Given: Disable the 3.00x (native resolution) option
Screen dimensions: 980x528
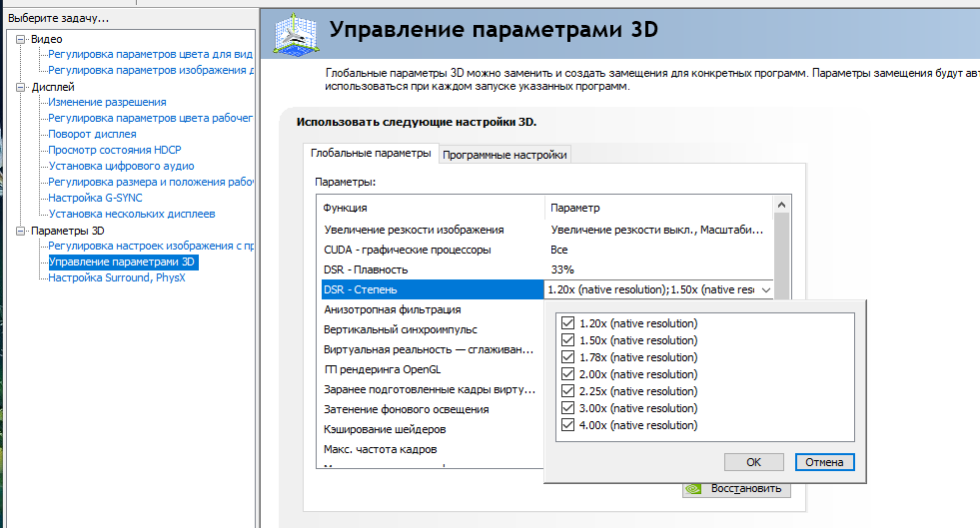Looking at the screenshot, I should click(x=567, y=407).
